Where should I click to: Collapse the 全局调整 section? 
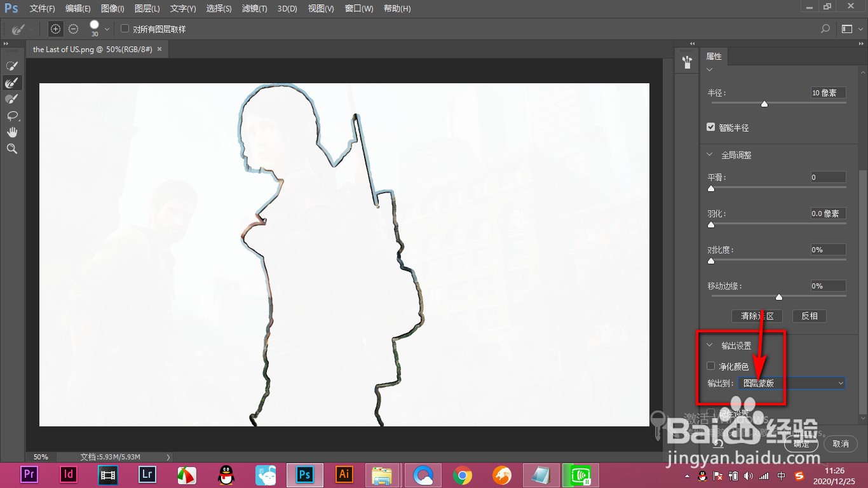coord(710,154)
